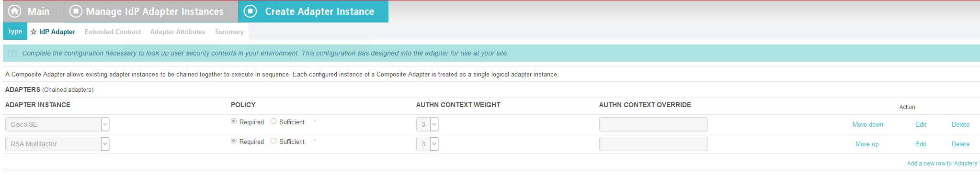Select Sufficient policy for RSA Multifactor row

click(273, 141)
